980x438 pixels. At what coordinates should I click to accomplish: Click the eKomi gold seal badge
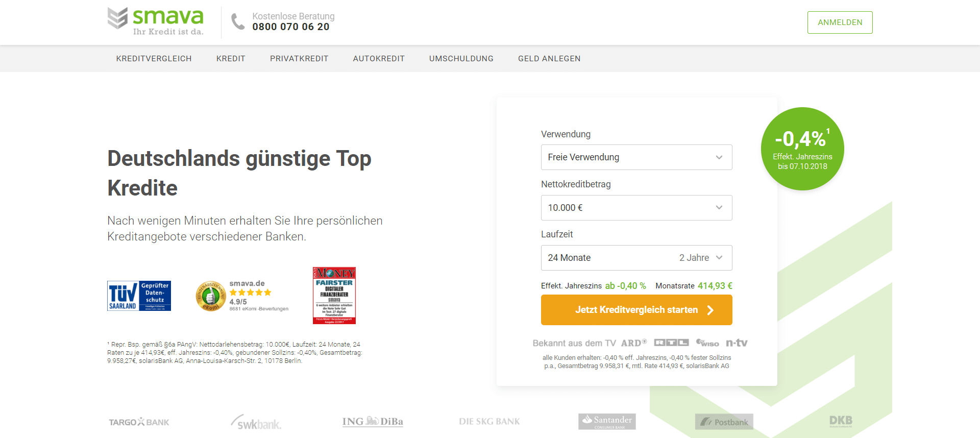click(210, 296)
